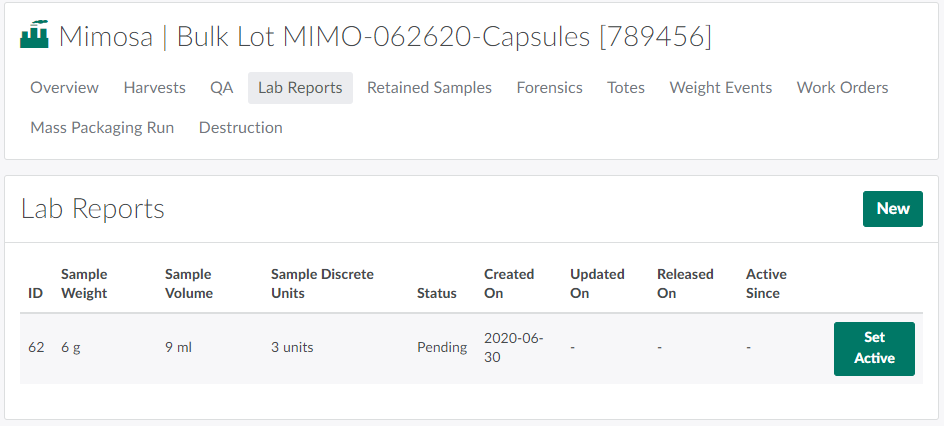Click the Sample Weight column header
The height and width of the screenshot is (426, 944).
pos(84,284)
